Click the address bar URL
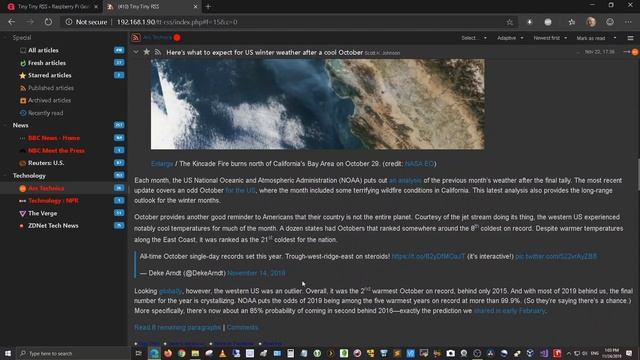The width and height of the screenshot is (640, 360). click(177, 22)
